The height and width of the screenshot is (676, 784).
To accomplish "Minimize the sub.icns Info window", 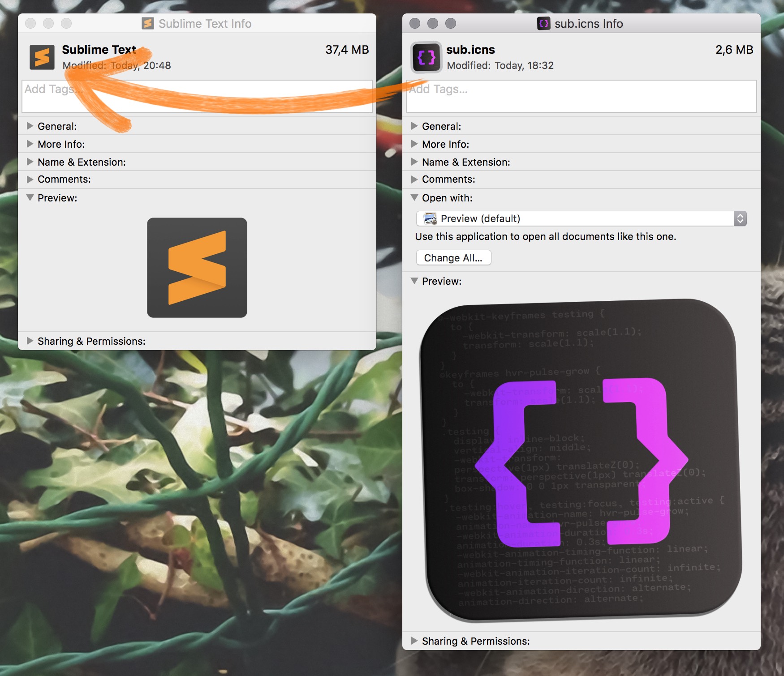I will [x=433, y=23].
